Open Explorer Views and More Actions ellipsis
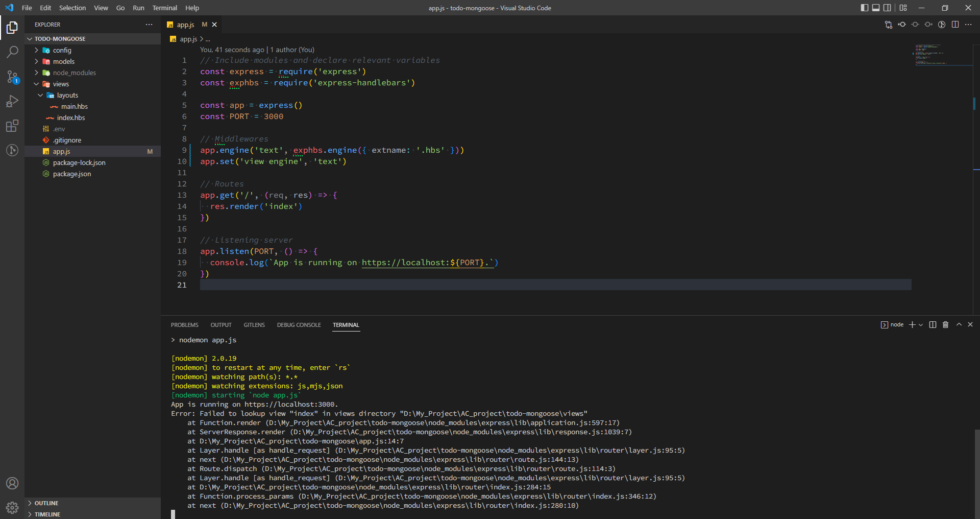980x519 pixels. tap(149, 25)
